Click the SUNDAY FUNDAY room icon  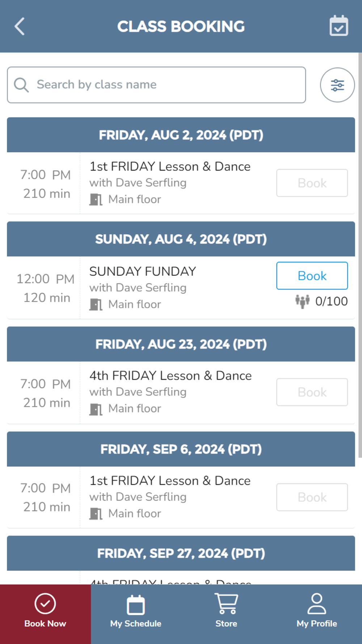click(96, 304)
